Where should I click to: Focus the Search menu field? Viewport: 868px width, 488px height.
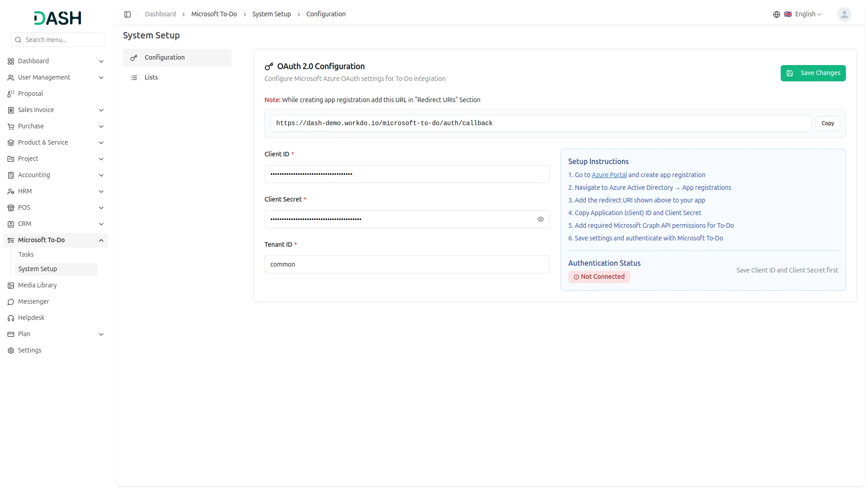coord(58,40)
